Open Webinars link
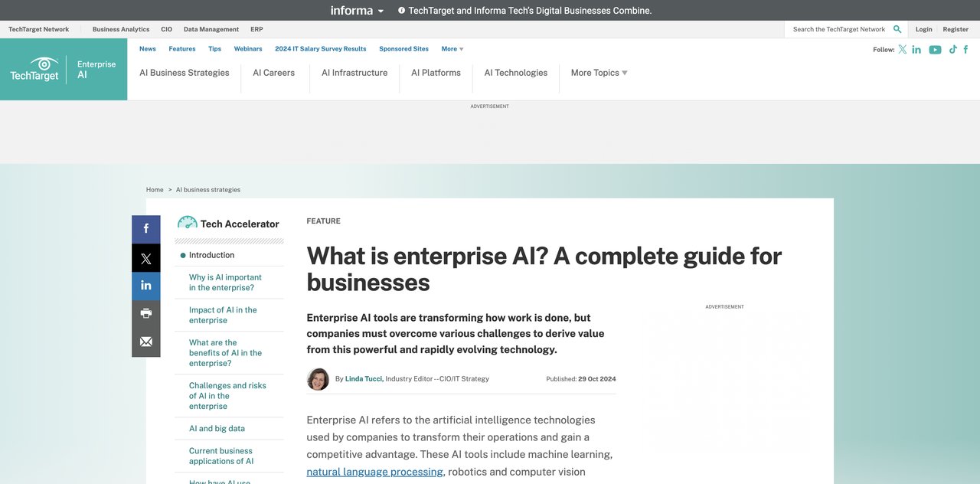 click(248, 49)
